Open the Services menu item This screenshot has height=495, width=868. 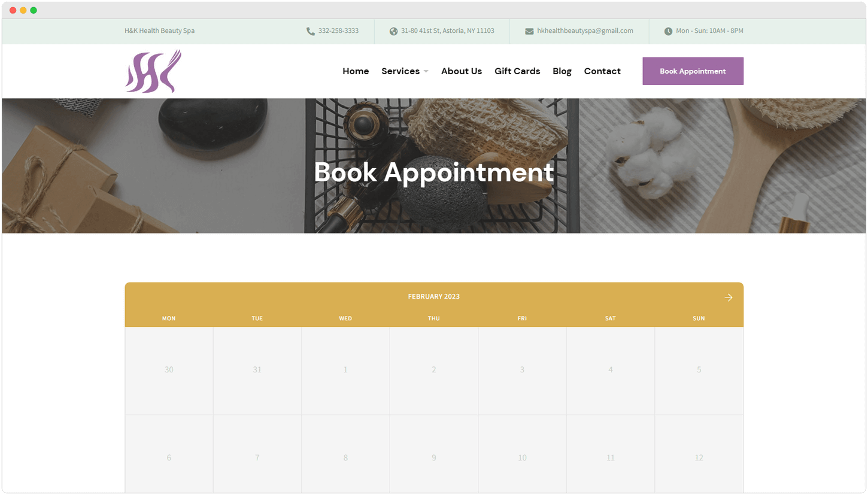pyautogui.click(x=400, y=71)
